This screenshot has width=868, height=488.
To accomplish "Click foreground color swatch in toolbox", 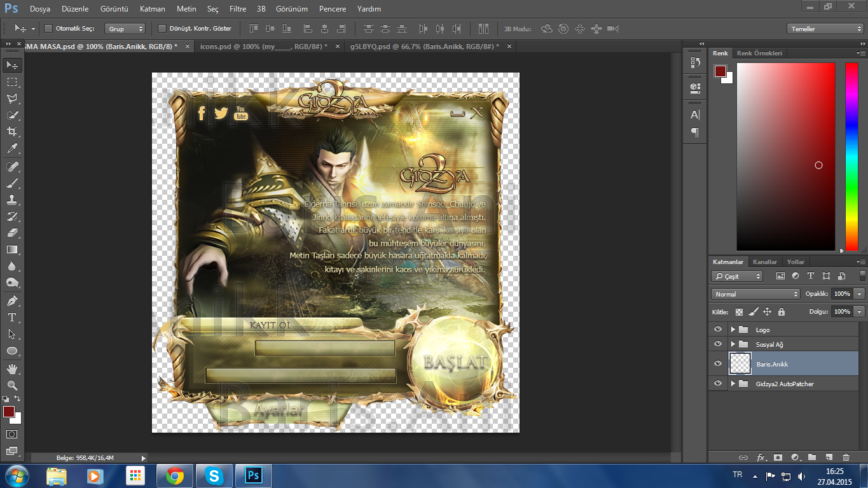I will click(9, 412).
